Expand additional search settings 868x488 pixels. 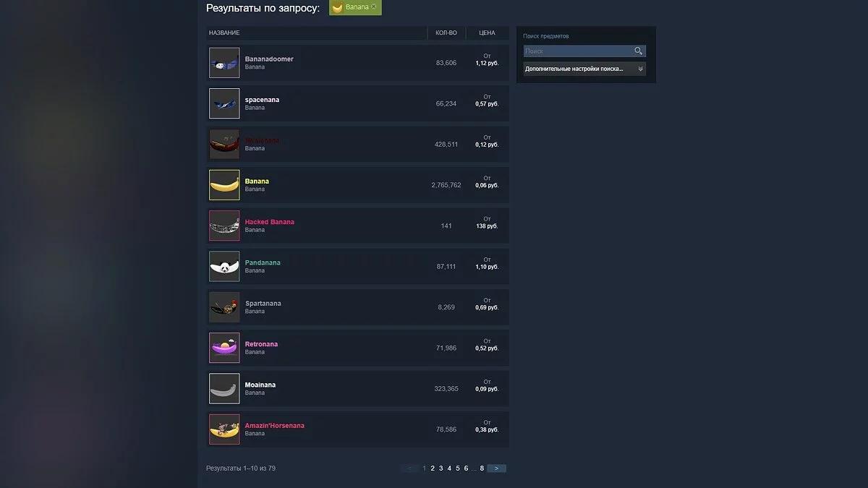pos(584,69)
